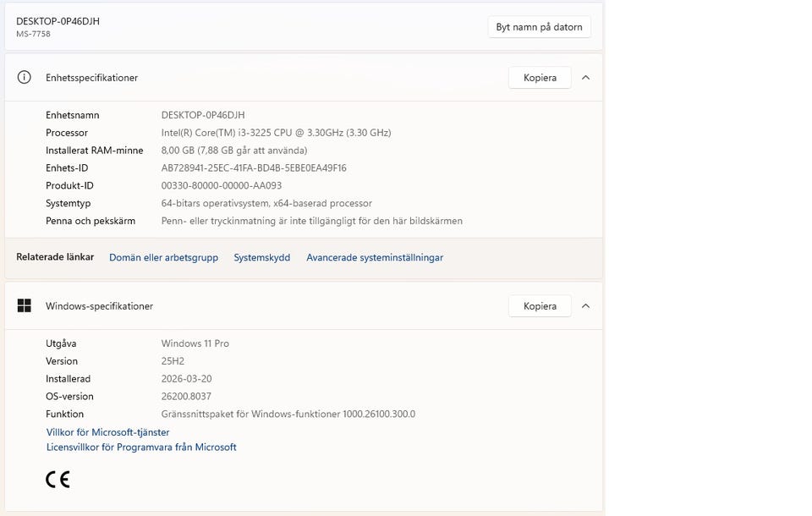Collapse the Windows-specifikationer section chevron

pyautogui.click(x=585, y=306)
